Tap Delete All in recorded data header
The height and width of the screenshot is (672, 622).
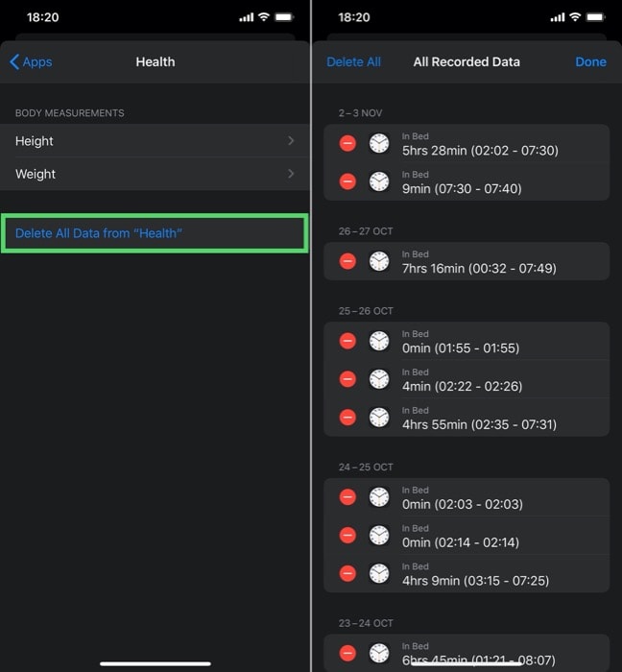353,61
